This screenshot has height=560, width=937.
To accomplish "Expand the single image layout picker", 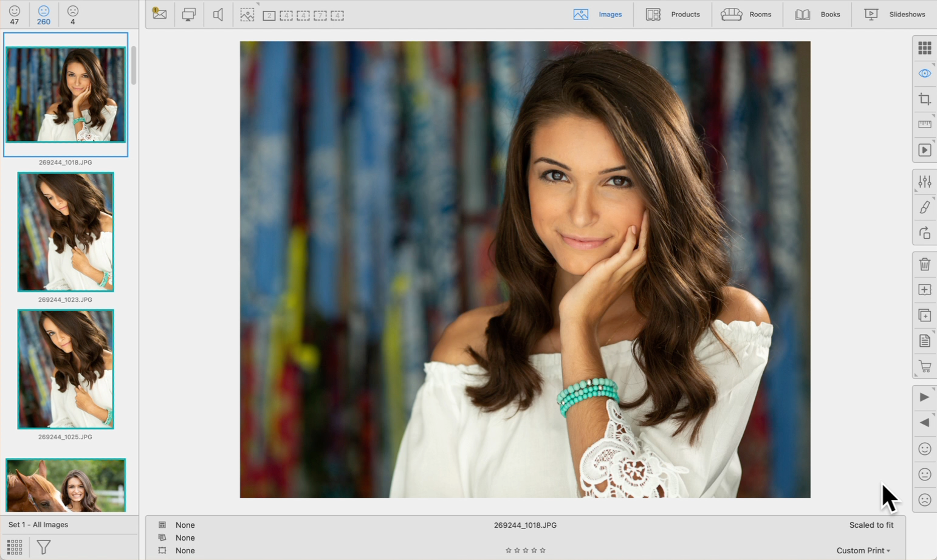I will pos(247,15).
